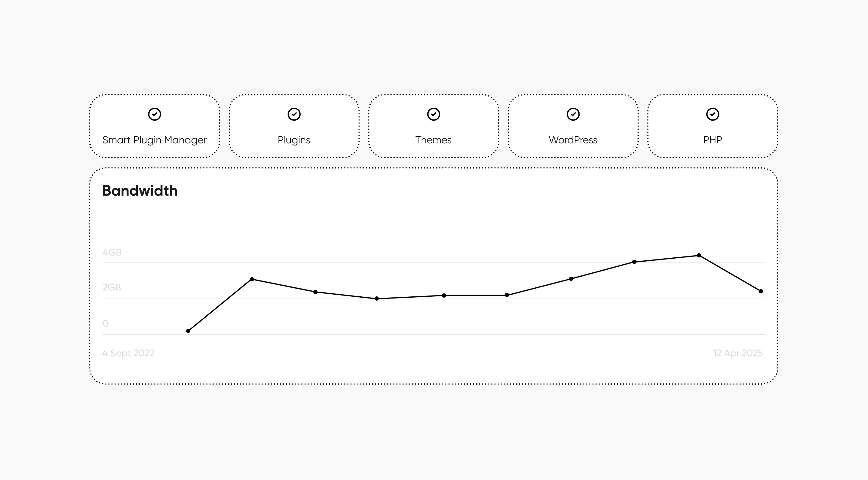Select the Themes card label
Screen dimensions: 868x480
pyautogui.click(x=433, y=140)
